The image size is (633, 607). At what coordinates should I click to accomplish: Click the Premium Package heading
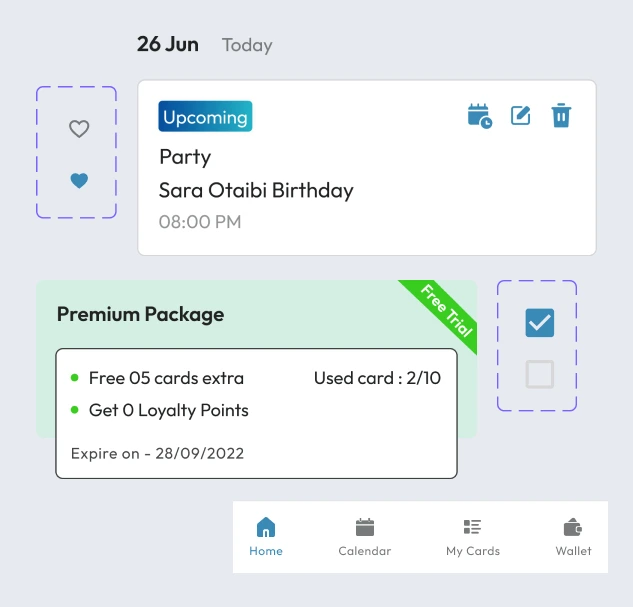pos(140,314)
